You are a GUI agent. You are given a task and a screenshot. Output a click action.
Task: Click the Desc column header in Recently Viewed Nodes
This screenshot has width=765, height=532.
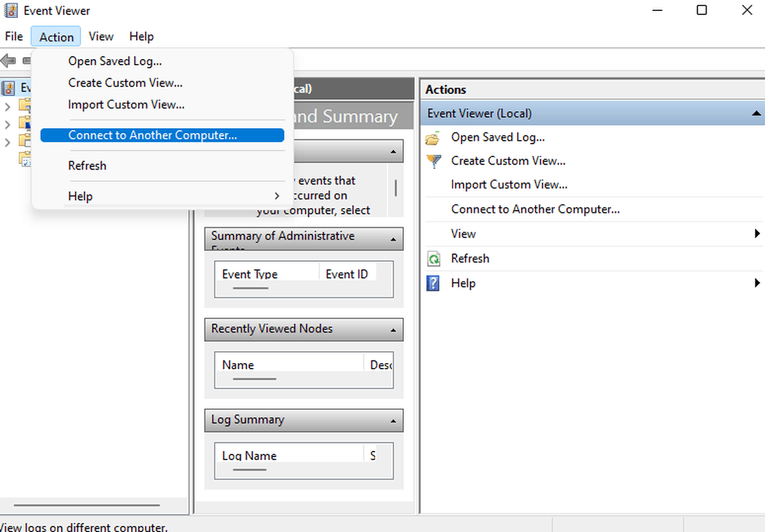click(x=378, y=365)
